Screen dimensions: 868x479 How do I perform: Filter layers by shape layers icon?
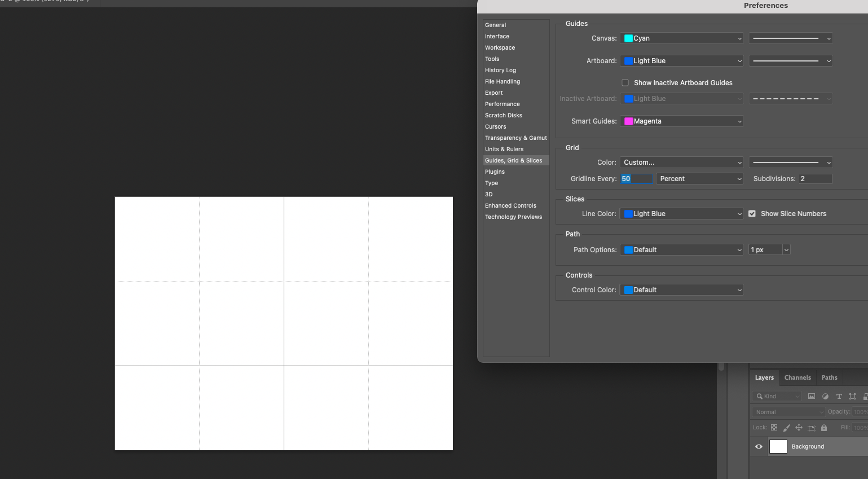click(853, 396)
